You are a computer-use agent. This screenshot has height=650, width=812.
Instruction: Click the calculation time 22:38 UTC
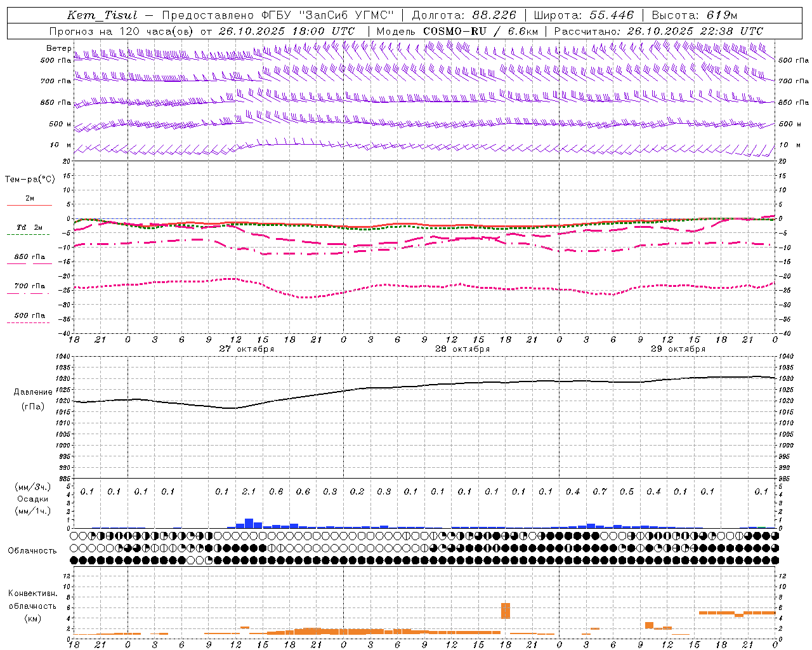pyautogui.click(x=728, y=30)
